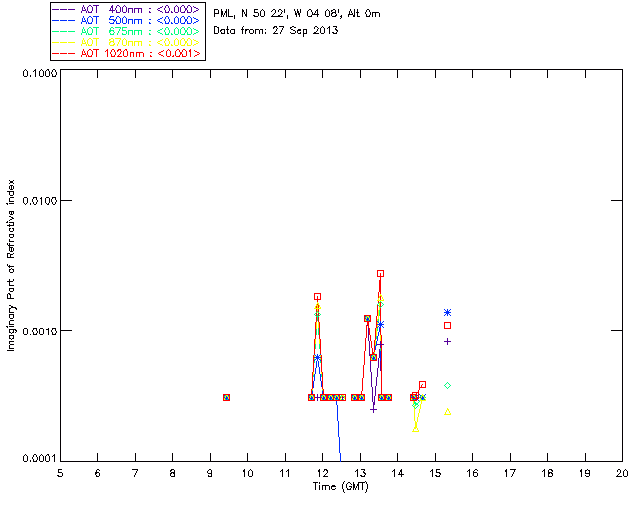The image size is (640, 512).
Task: Click the AOT 675nm legend entry
Action: click(x=126, y=31)
